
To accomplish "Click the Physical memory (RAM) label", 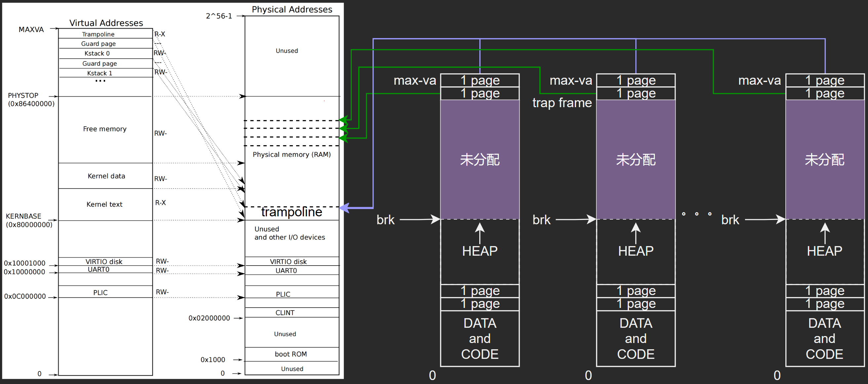I will pyautogui.click(x=292, y=154).
